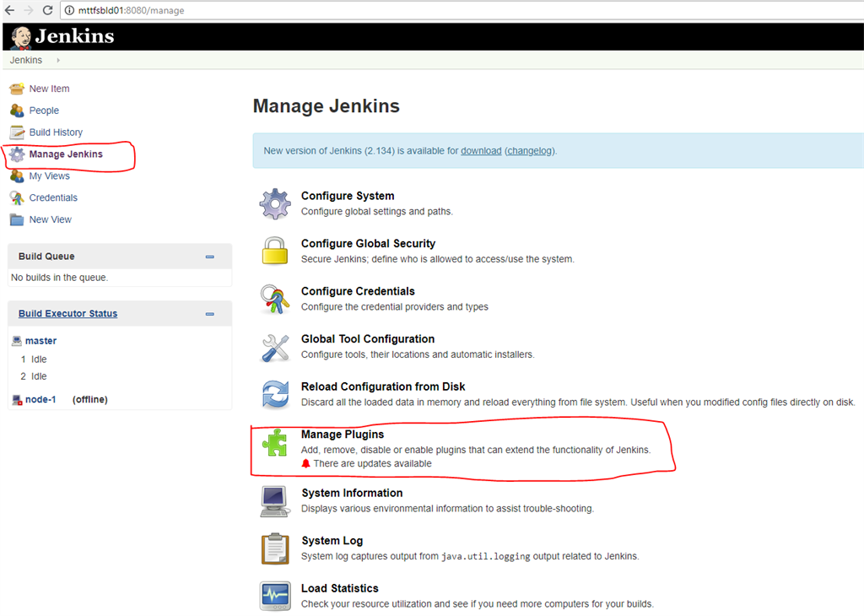Click the 'Manage Jenkins' page heading
Screen dimensions: 864x616
pyautogui.click(x=327, y=105)
